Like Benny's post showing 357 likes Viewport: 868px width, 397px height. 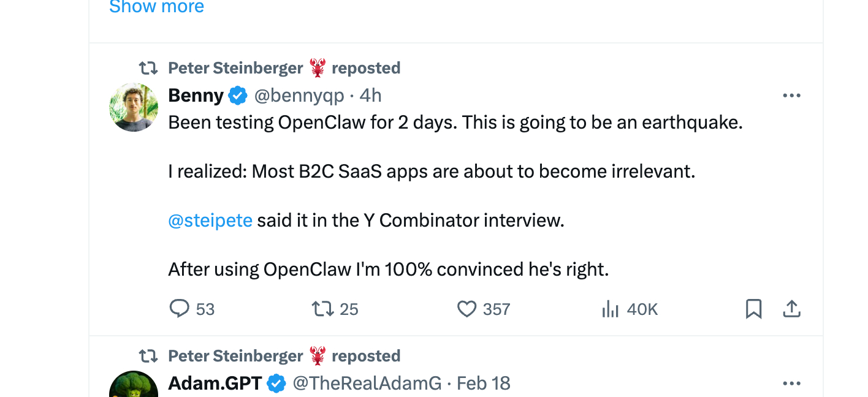pyautogui.click(x=466, y=309)
